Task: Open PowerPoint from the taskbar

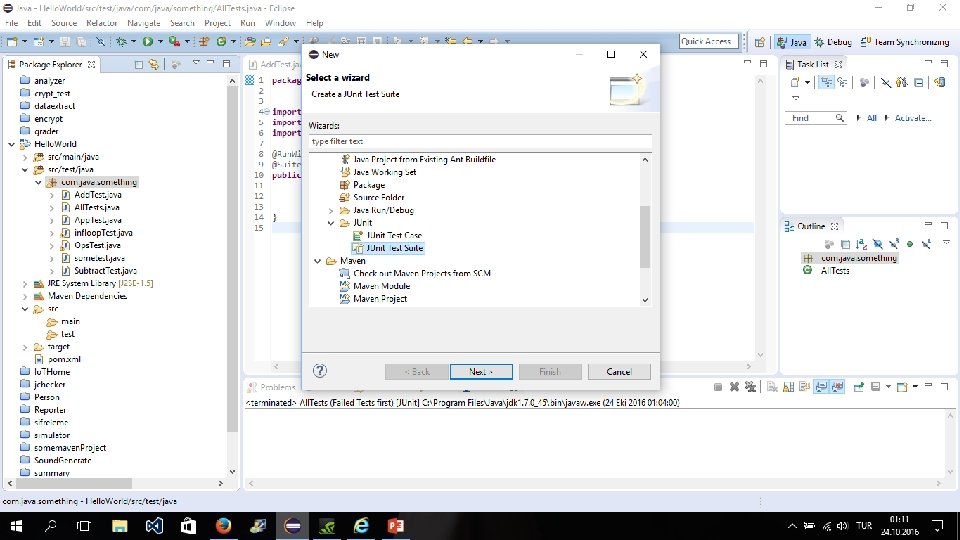Action: pos(396,526)
